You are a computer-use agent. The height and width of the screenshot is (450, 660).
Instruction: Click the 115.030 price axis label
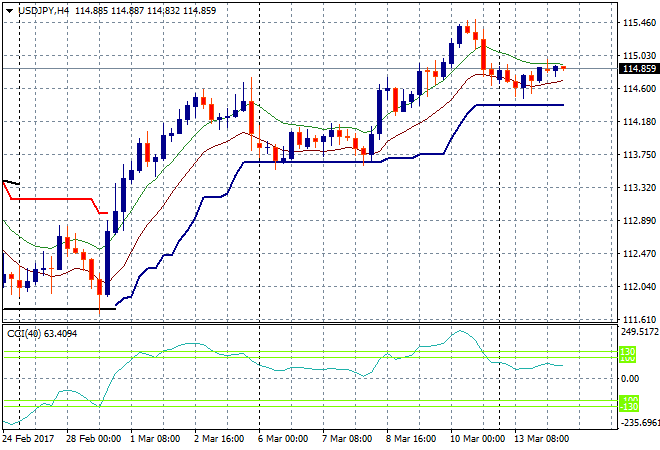[639, 56]
